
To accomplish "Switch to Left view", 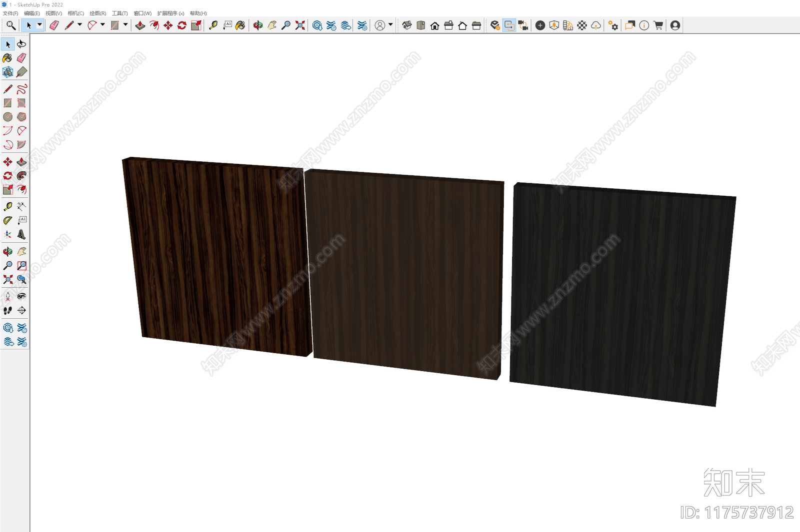I will coord(476,25).
